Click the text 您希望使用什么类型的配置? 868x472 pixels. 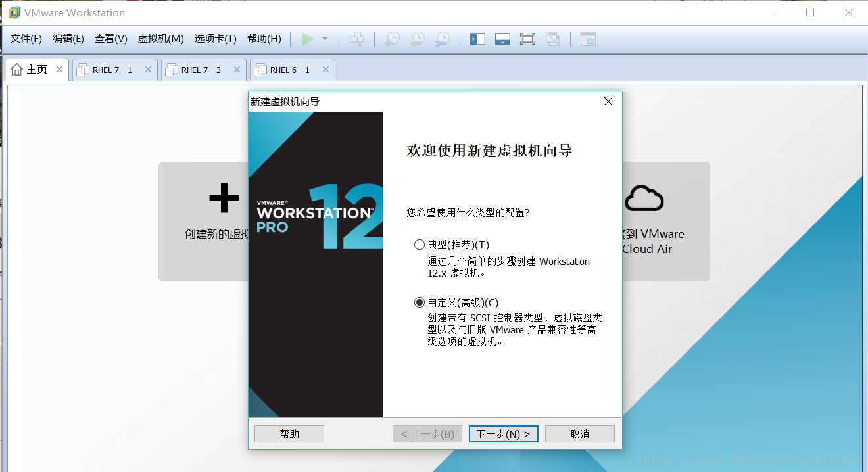[x=468, y=212]
